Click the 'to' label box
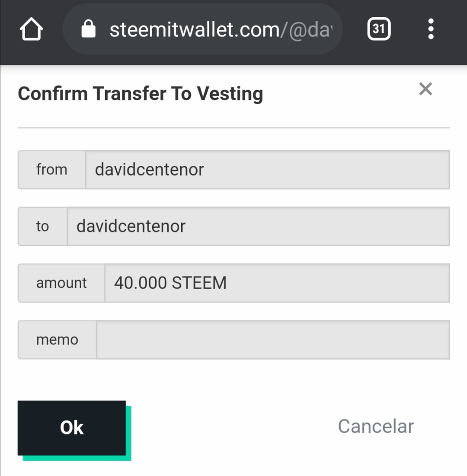Image resolution: width=467 pixels, height=476 pixels. tap(42, 226)
